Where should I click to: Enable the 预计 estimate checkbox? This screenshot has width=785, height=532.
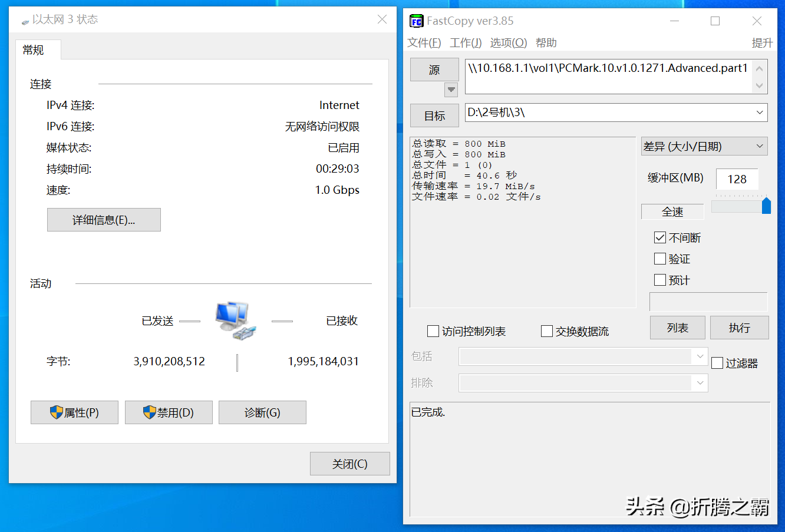[x=660, y=280]
